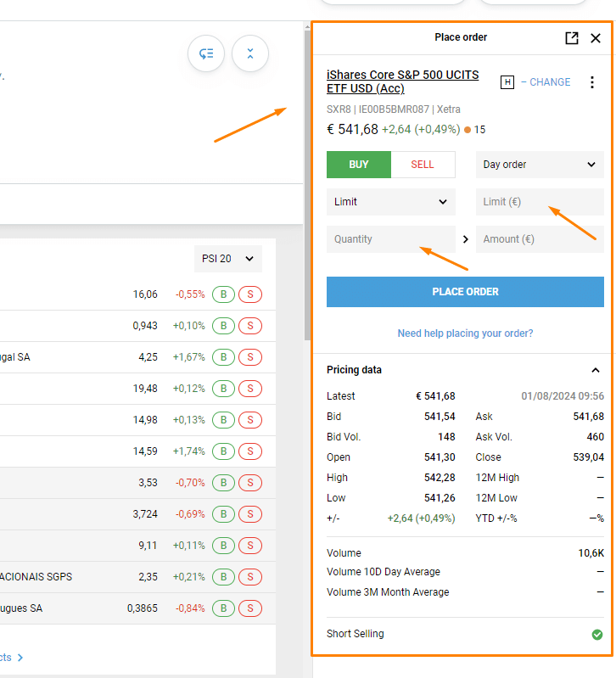
Task: Click the blue chevron link at bottom left
Action: click(x=20, y=658)
